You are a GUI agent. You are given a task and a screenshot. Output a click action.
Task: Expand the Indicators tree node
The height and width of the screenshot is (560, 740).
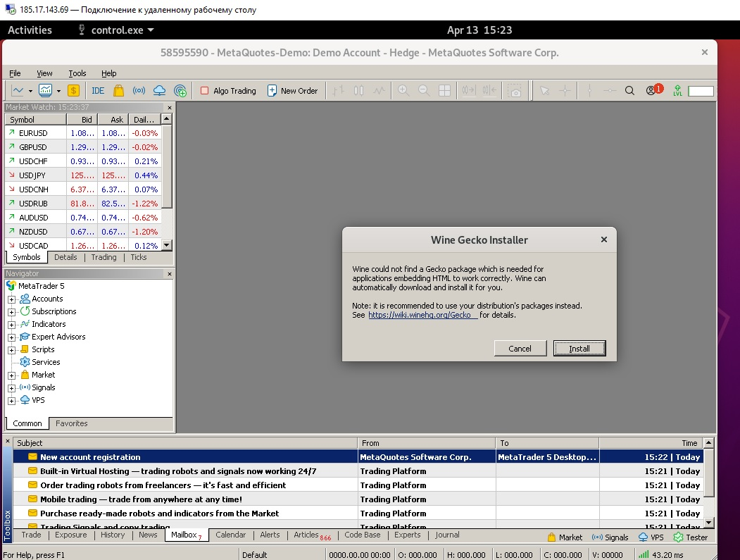[x=12, y=325]
